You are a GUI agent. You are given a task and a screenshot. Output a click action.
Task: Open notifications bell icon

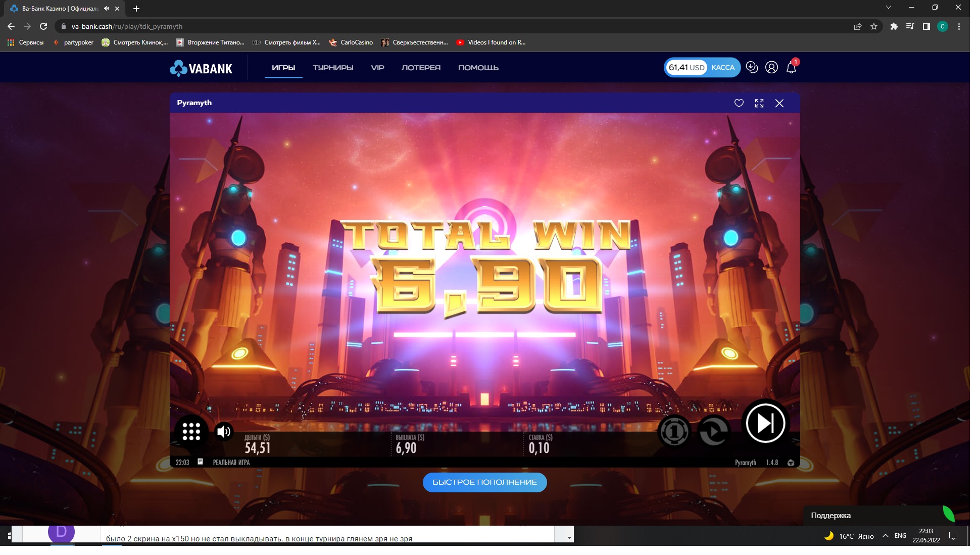pyautogui.click(x=791, y=68)
